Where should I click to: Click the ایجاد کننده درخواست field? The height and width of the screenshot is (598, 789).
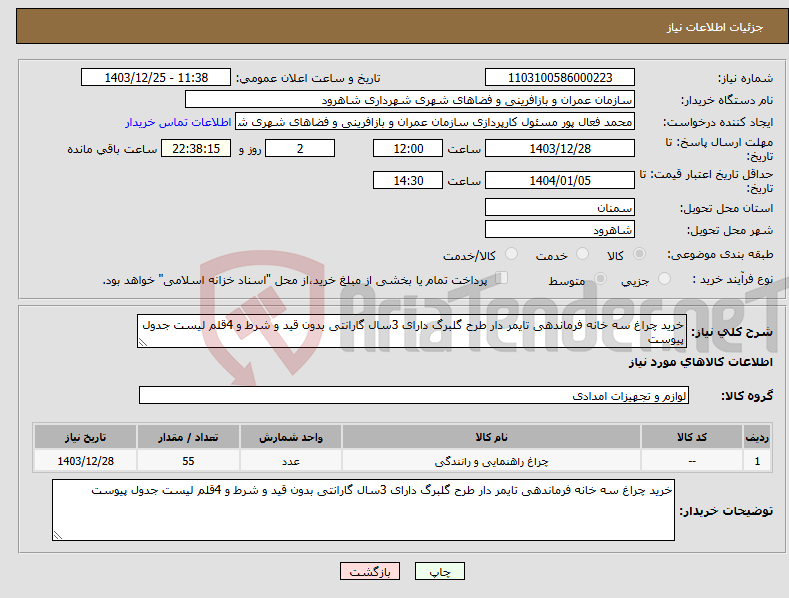[x=435, y=122]
